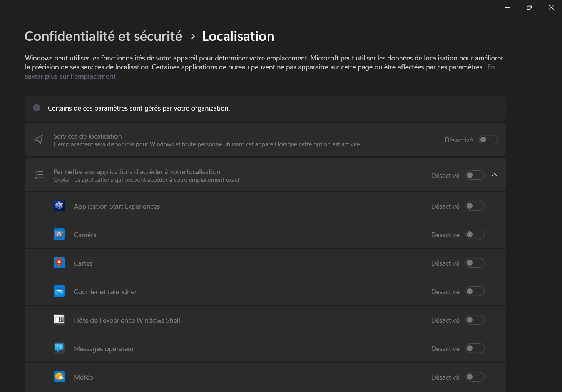The width and height of the screenshot is (562, 392).
Task: Click the info icon about organization-managed settings
Action: (37, 108)
